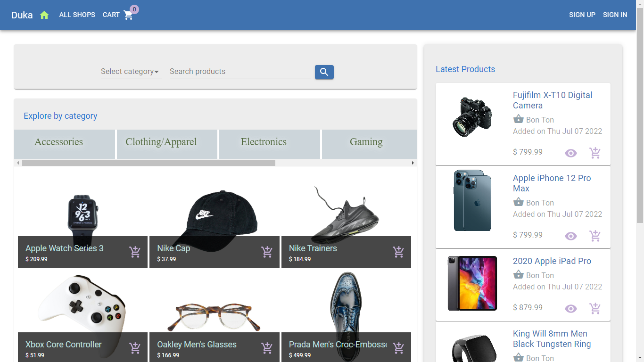
Task: Focus the Search products input field
Action: (240, 72)
